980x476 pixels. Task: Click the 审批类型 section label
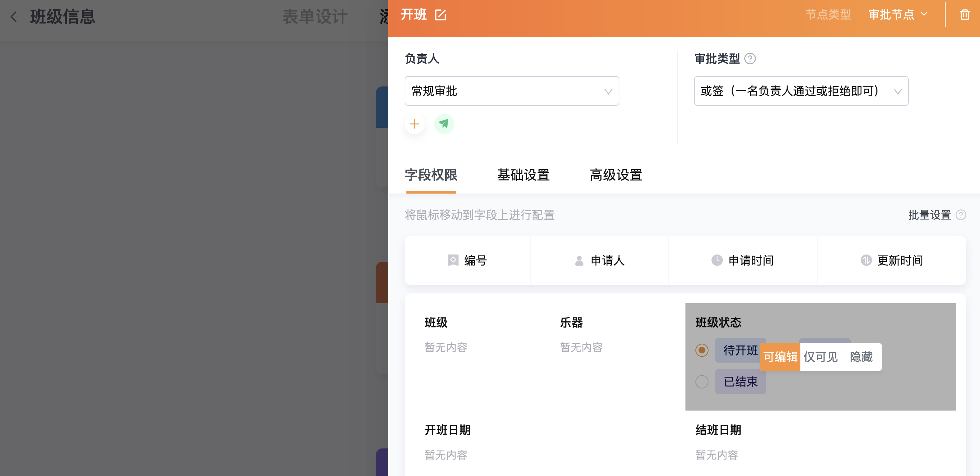717,59
